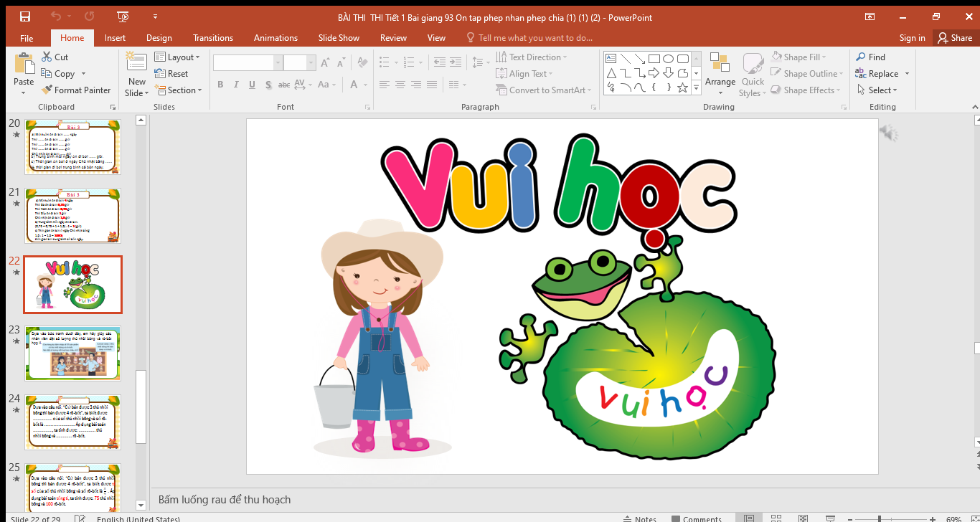This screenshot has height=522, width=980.
Task: Open Ribbon Display Options
Action: pyautogui.click(x=870, y=16)
